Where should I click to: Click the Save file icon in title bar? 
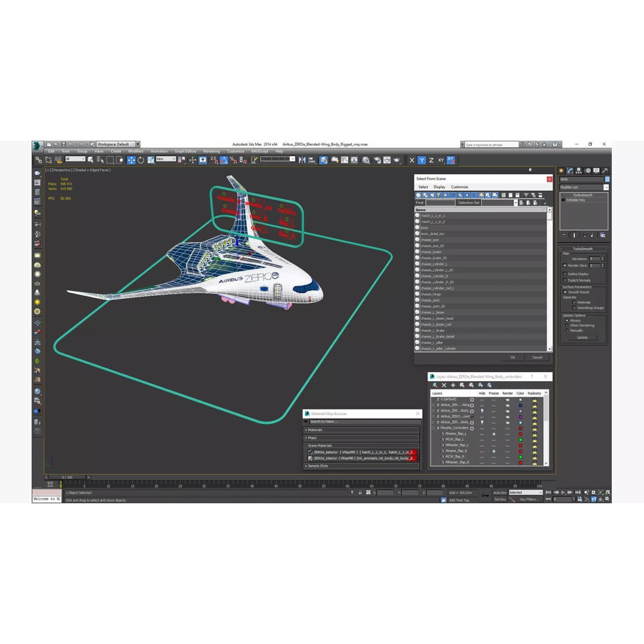point(63,144)
